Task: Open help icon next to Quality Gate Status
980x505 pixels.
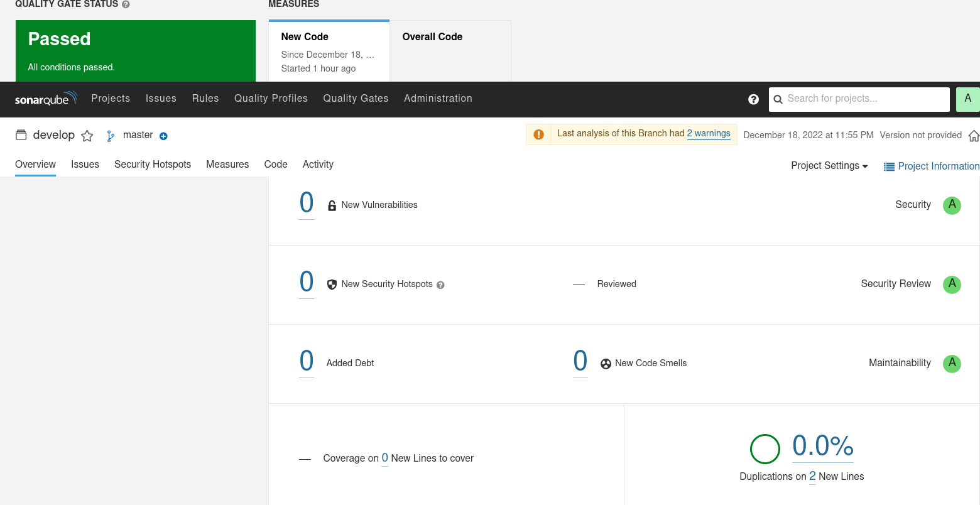Action: coord(126,4)
